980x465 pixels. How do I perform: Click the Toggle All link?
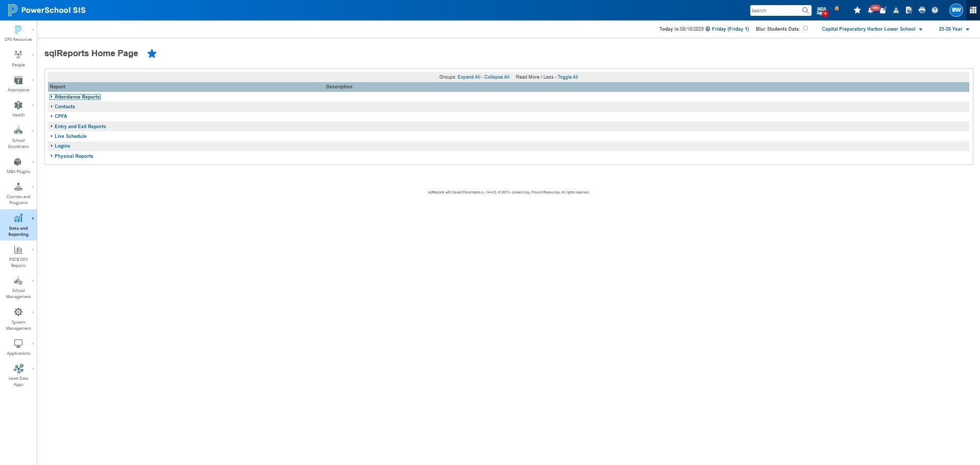(568, 77)
